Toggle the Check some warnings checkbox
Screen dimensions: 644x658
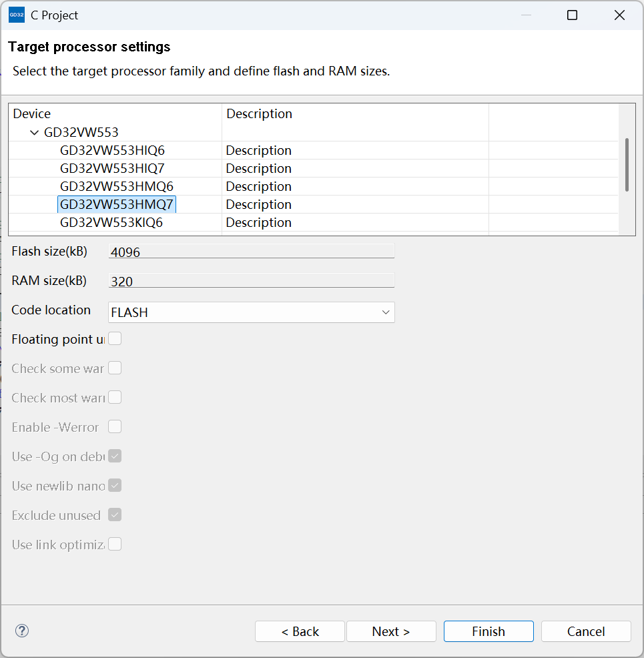click(x=115, y=368)
